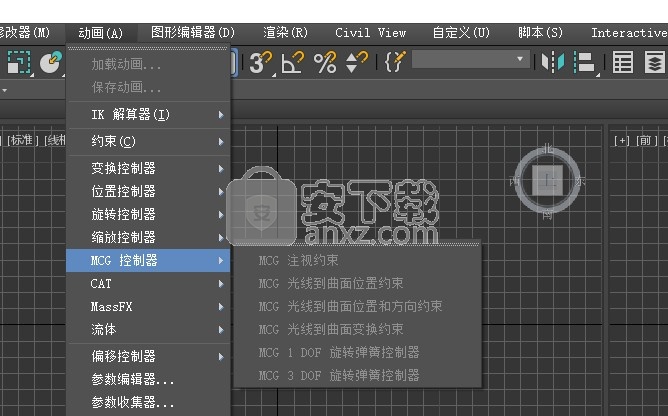Open the Layer Explorer icon
Viewport: 668px width, 416px height.
(655, 62)
